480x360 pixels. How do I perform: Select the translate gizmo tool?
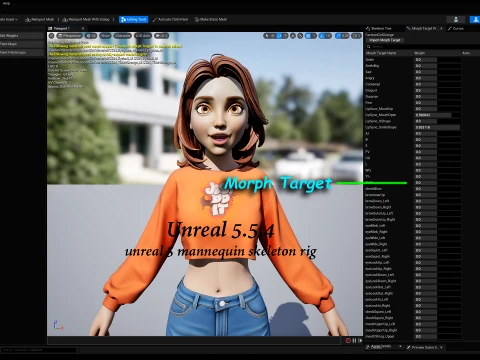273,36
